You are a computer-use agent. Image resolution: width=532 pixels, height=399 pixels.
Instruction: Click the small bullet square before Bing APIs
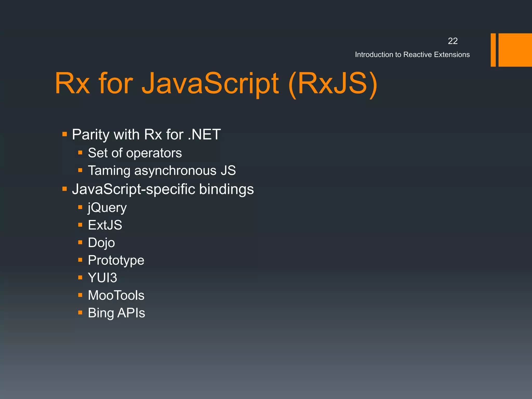80,312
